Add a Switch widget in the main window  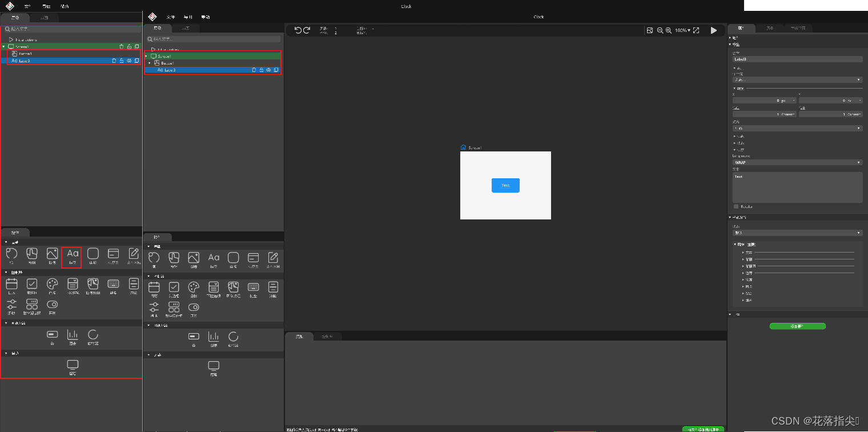(x=194, y=309)
